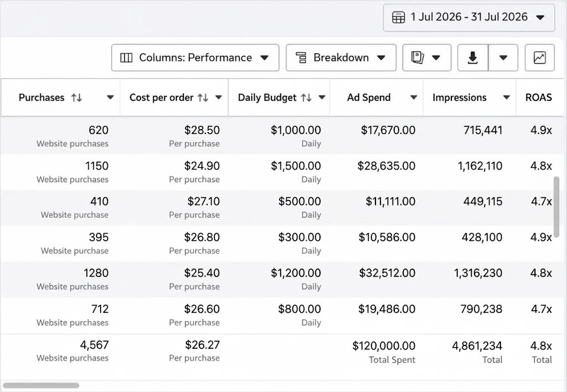567x392 pixels.
Task: Sort by Purchases using the sort arrows
Action: 76,97
